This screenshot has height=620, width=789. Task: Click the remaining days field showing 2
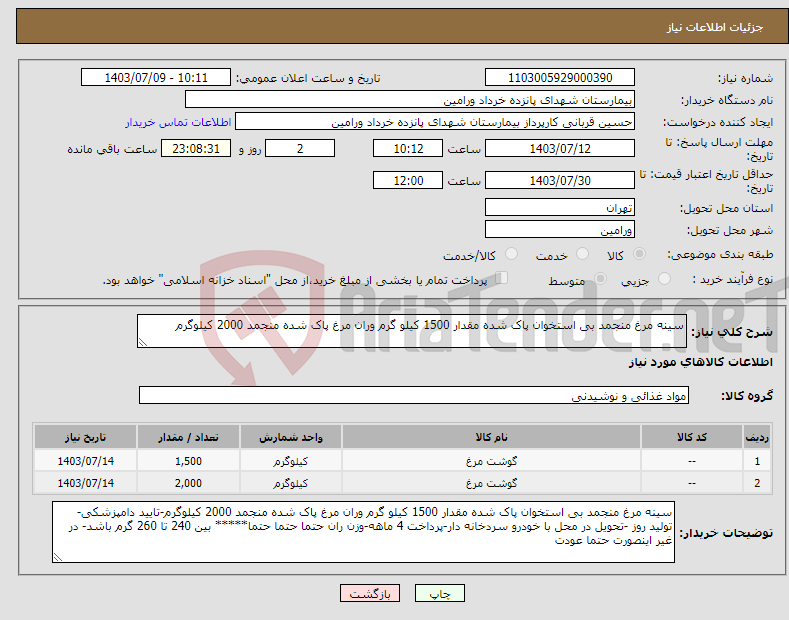300,148
